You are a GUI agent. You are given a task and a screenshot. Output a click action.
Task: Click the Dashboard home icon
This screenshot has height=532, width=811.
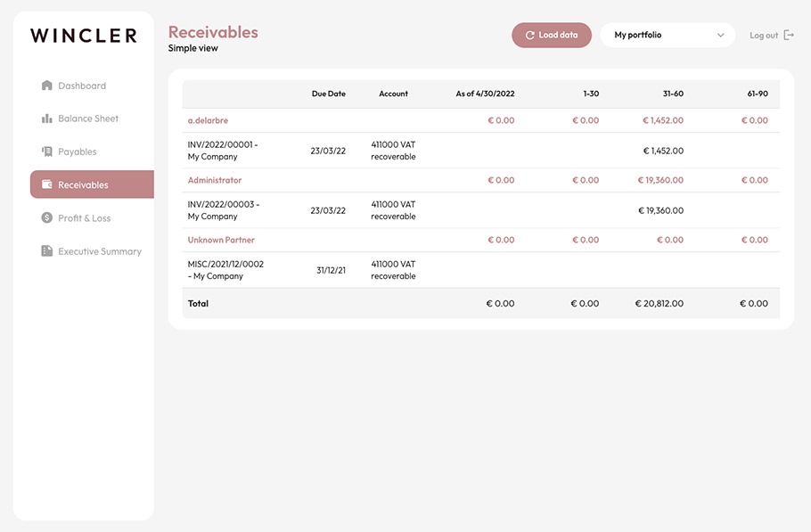[46, 86]
